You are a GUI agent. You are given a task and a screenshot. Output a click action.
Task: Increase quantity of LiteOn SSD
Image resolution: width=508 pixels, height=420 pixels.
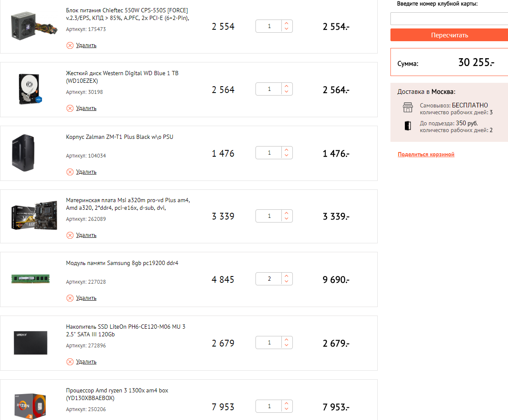tap(287, 340)
